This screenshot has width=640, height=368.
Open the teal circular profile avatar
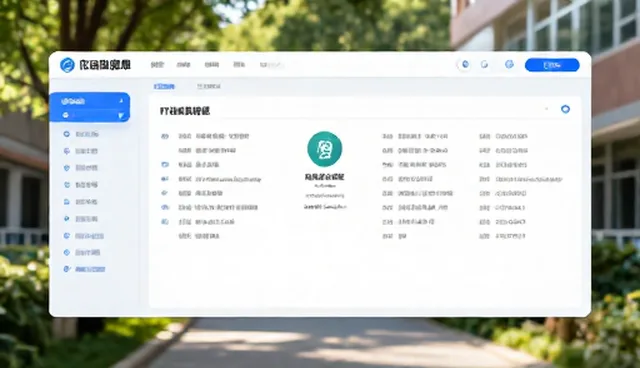point(324,149)
